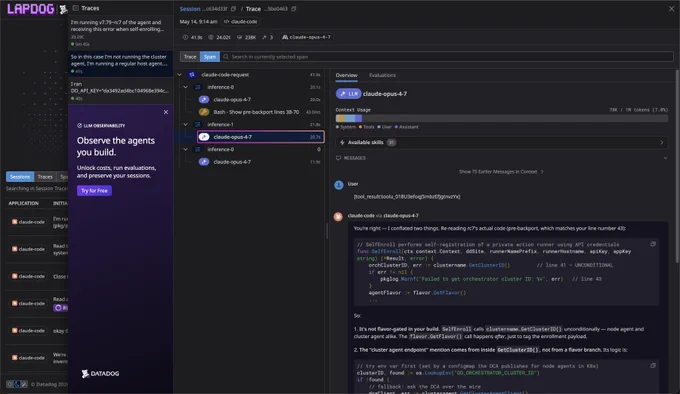Click the 41.9s duration clock icon

coord(186,37)
